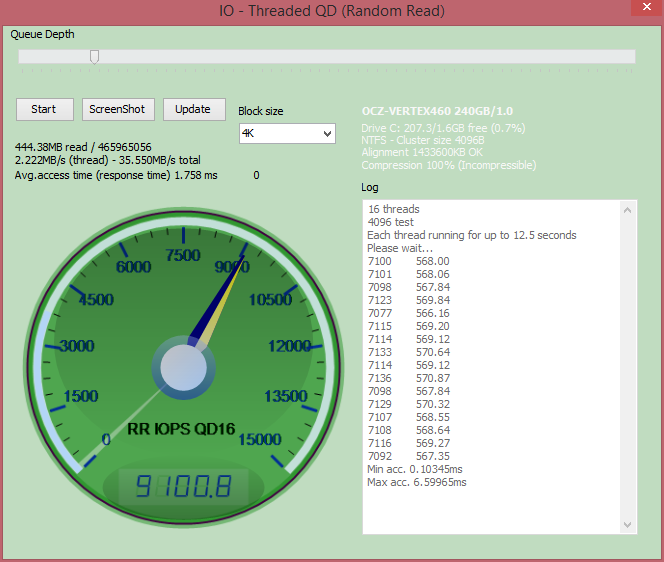The image size is (664, 562).
Task: Click log row '7123 569.84'
Action: click(408, 300)
